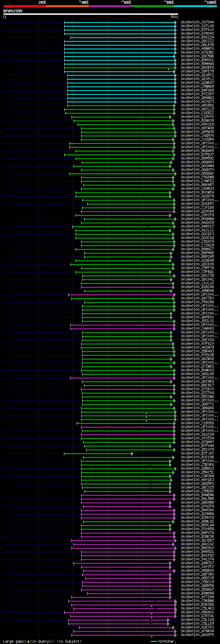Select label UniRef100_B8PM66

(197, 253)
